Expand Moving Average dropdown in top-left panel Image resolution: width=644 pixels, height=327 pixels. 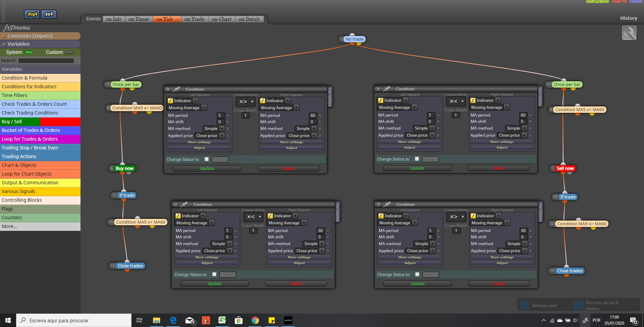click(187, 108)
